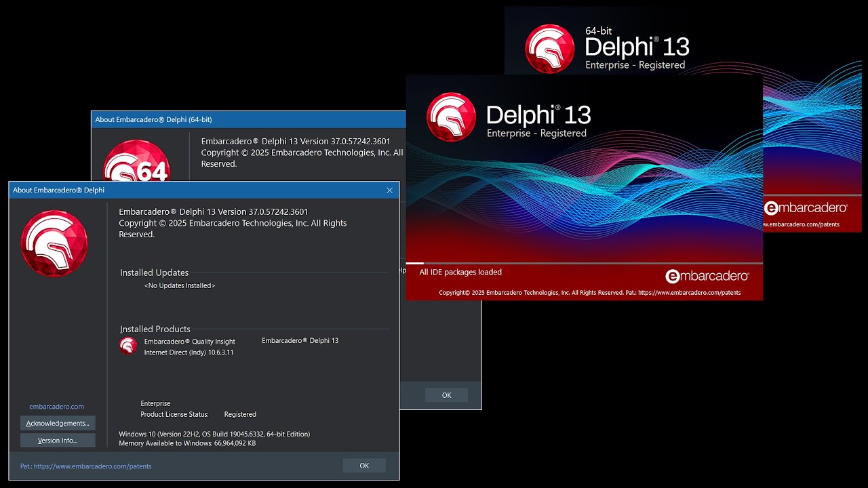Image resolution: width=868 pixels, height=488 pixels.
Task: Open the Acknowledgements dialog
Action: [x=58, y=423]
